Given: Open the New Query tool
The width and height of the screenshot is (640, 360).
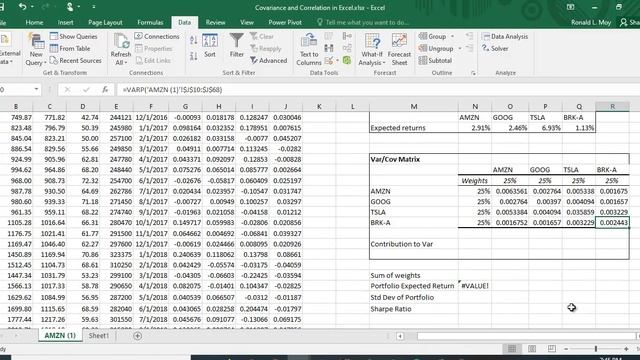Looking at the screenshot, I should point(36,50).
